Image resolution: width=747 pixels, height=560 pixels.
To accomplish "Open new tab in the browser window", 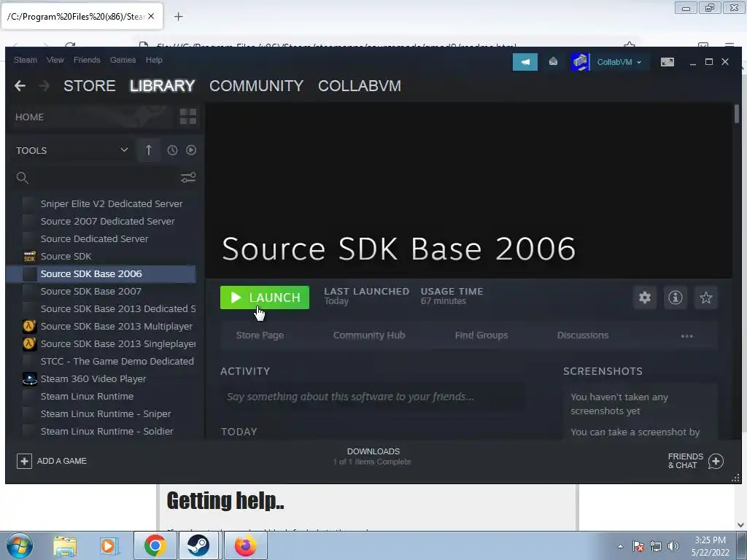I will coord(178,17).
